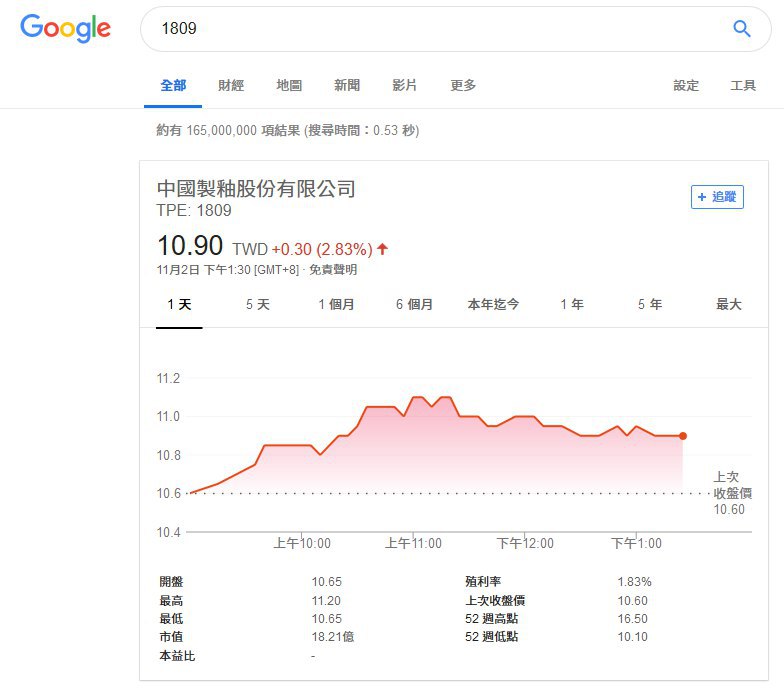Click the 11.2 y-axis label

coord(168,378)
